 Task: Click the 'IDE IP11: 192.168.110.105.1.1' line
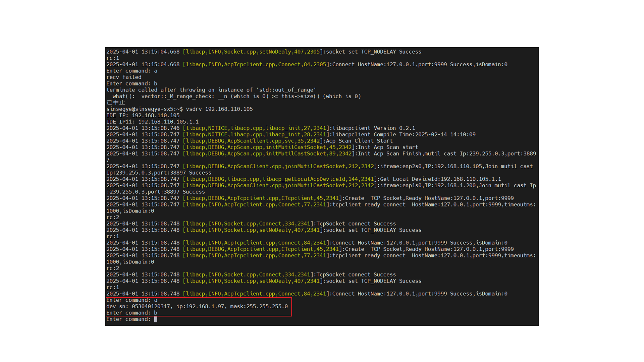coord(152,122)
